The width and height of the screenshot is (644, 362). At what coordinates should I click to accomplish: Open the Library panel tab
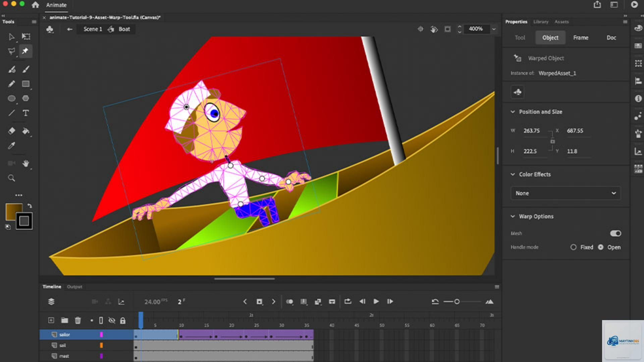[541, 22]
